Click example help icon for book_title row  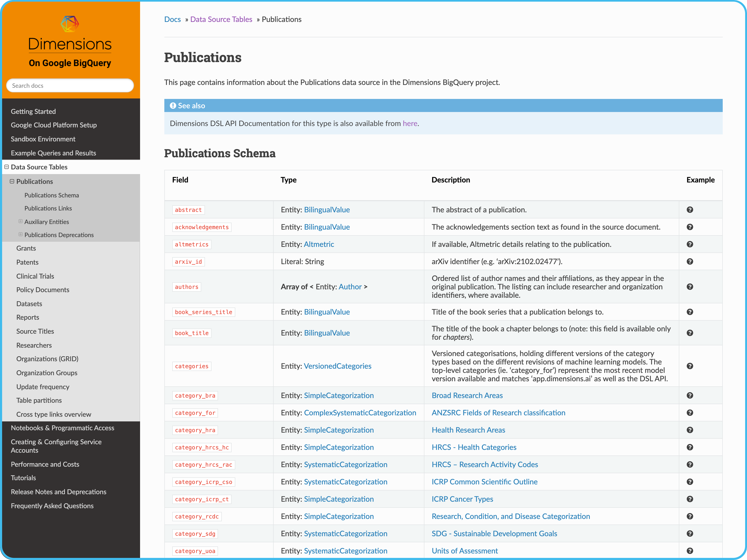[x=690, y=333]
